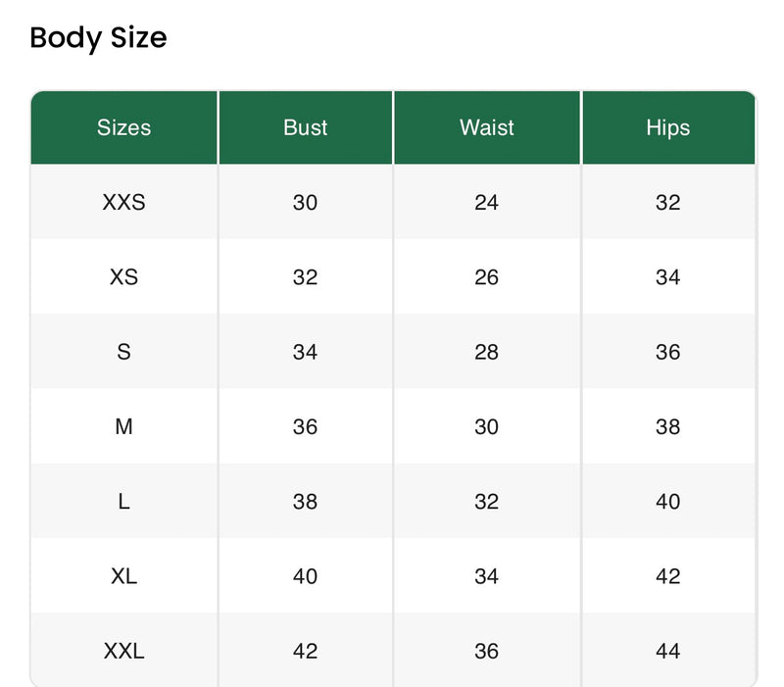
Task: Select hips value 38 in M row
Action: tap(667, 426)
